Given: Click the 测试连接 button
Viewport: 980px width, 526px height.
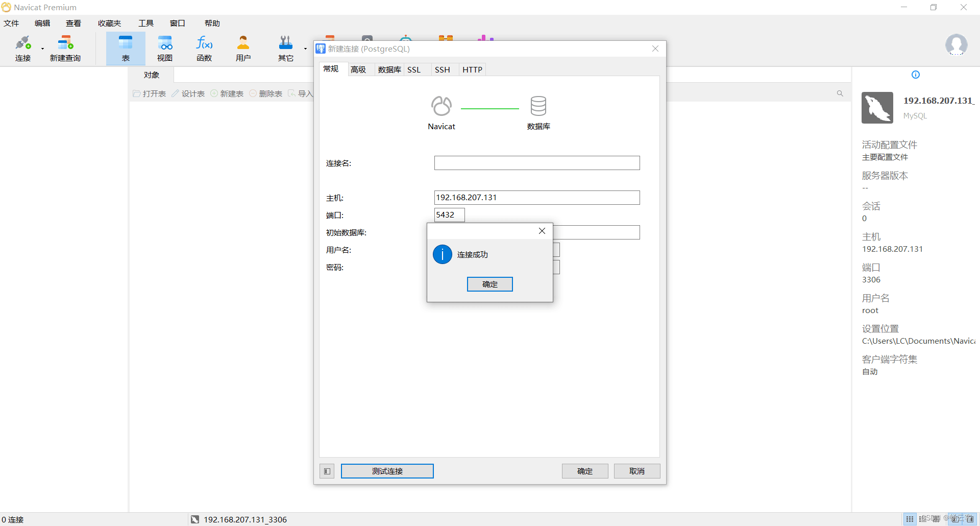Looking at the screenshot, I should click(x=387, y=471).
